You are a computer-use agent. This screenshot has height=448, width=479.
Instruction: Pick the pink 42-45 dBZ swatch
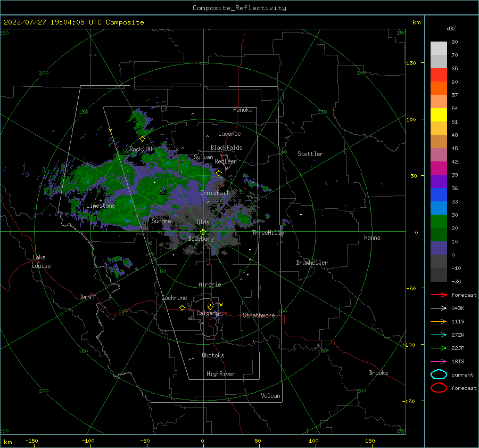(x=439, y=154)
